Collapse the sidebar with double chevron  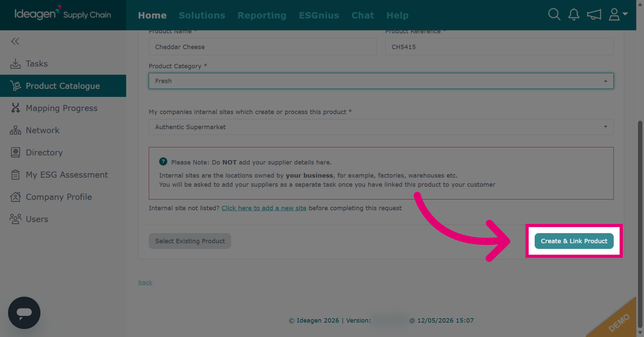[15, 41]
